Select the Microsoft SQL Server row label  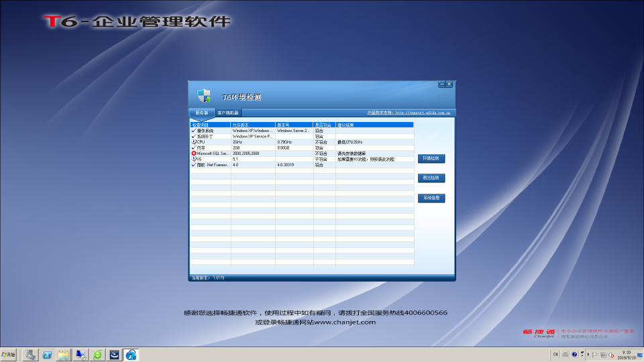pos(213,154)
